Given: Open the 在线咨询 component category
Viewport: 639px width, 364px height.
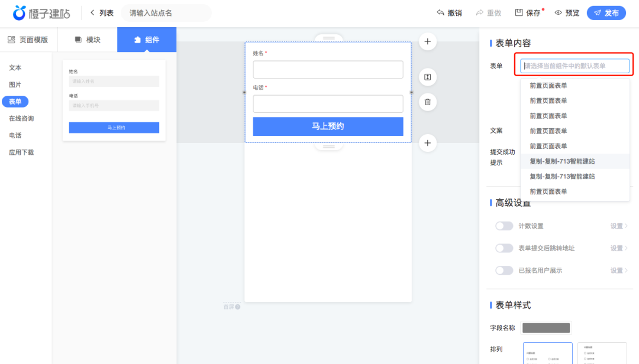Looking at the screenshot, I should point(21,119).
